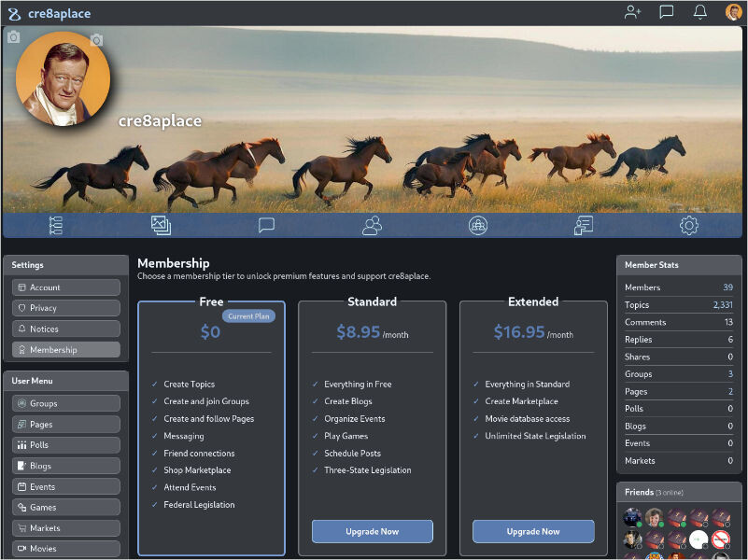Open Notices in the Settings menu
The height and width of the screenshot is (560, 748).
coord(66,329)
